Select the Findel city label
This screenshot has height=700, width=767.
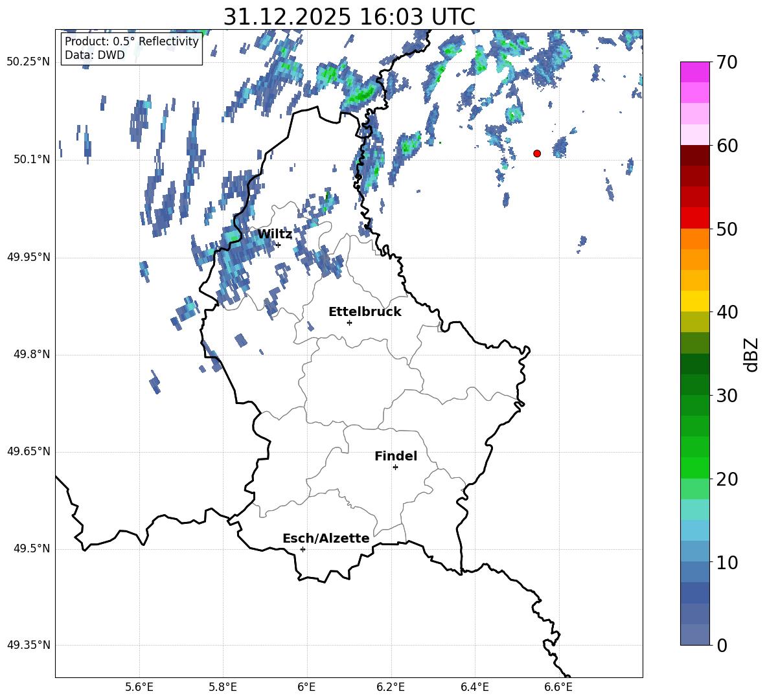click(x=396, y=456)
